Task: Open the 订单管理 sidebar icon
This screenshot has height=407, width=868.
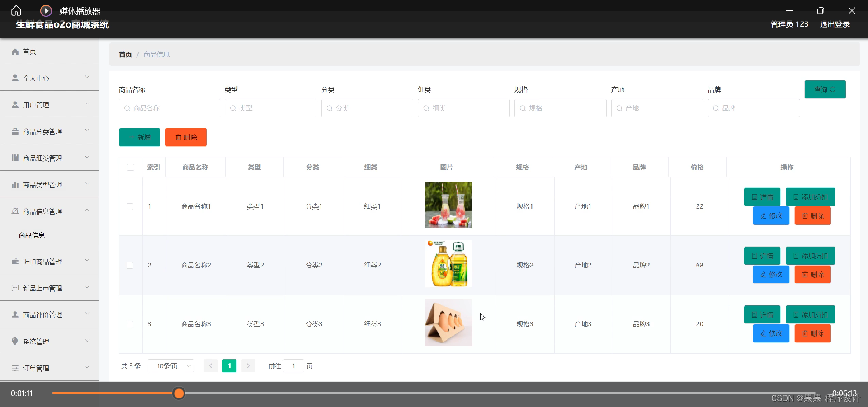Action: (x=15, y=368)
